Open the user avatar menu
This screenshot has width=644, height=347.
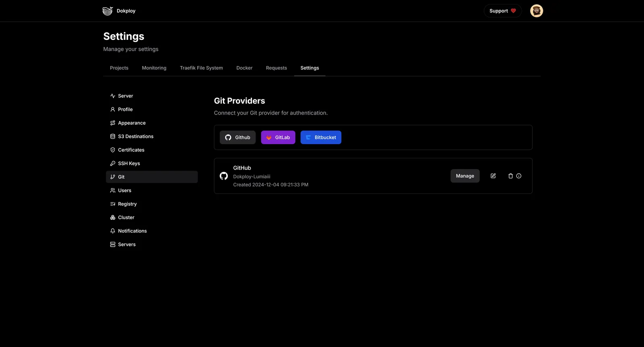click(x=536, y=11)
